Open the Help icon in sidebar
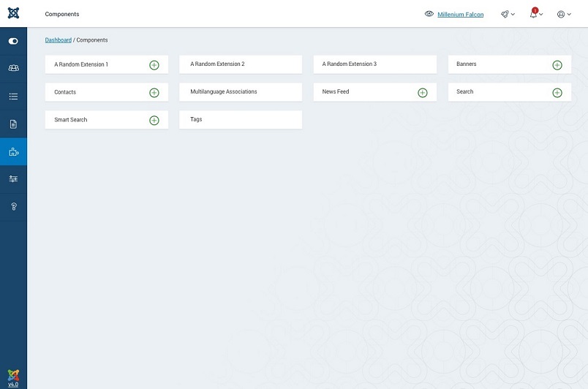This screenshot has height=389, width=588. (13, 206)
